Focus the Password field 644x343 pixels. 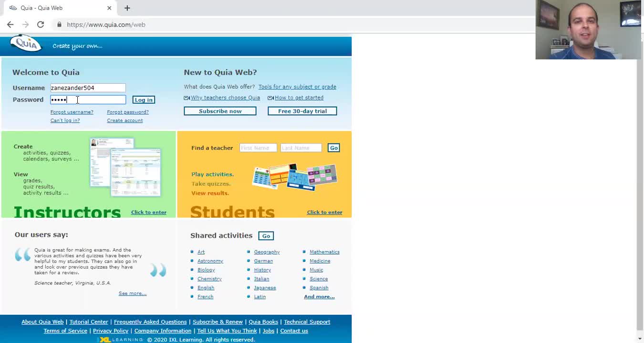point(88,100)
